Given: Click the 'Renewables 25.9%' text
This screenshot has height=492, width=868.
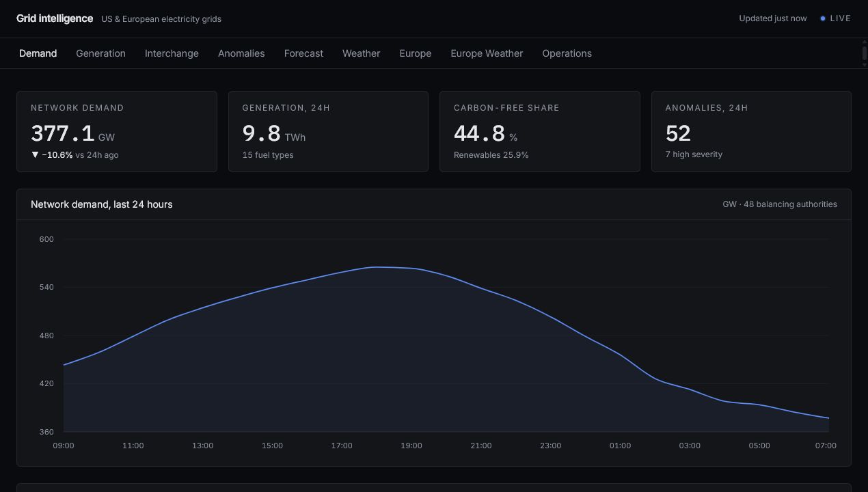Looking at the screenshot, I should click(x=491, y=155).
